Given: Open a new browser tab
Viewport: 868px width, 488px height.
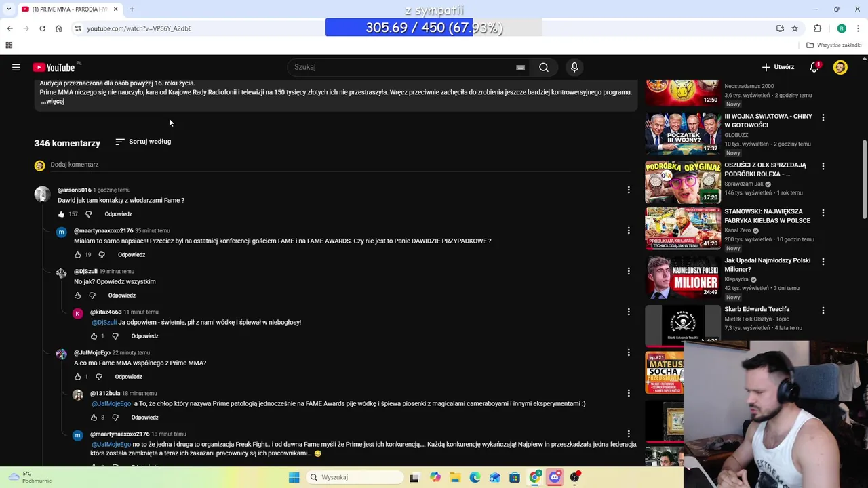Looking at the screenshot, I should pos(132,9).
